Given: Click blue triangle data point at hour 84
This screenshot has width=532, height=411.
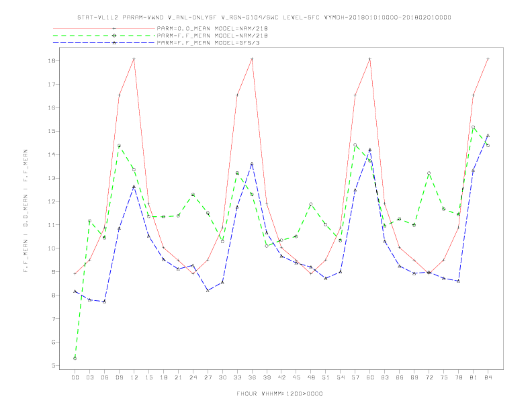Looking at the screenshot, I should (x=488, y=135).
